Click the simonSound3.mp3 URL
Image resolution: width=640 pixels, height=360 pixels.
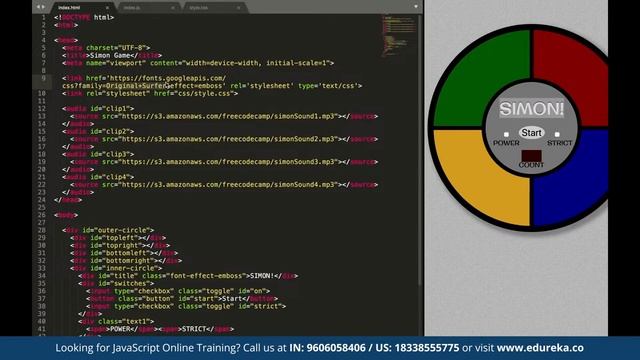tap(229, 162)
